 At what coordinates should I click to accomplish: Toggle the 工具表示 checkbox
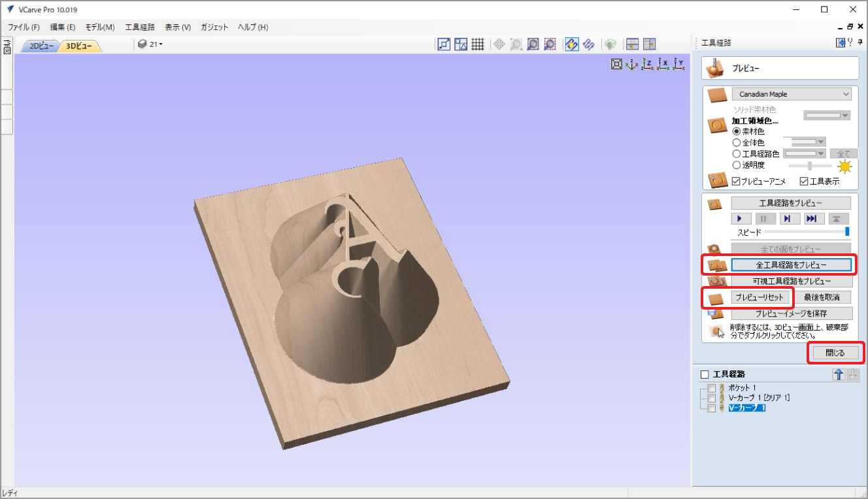tap(805, 182)
